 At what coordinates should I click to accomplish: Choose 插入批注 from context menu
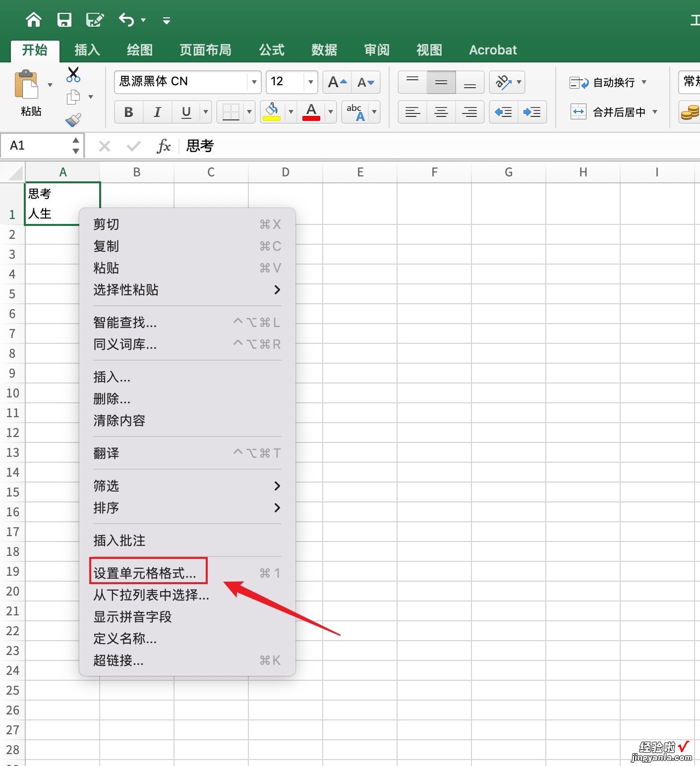click(187, 541)
